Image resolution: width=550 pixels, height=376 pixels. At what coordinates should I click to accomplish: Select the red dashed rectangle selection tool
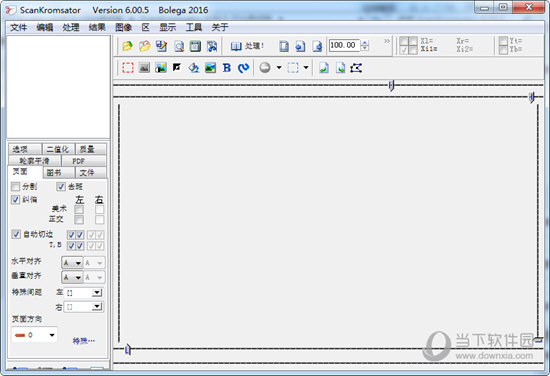(128, 67)
